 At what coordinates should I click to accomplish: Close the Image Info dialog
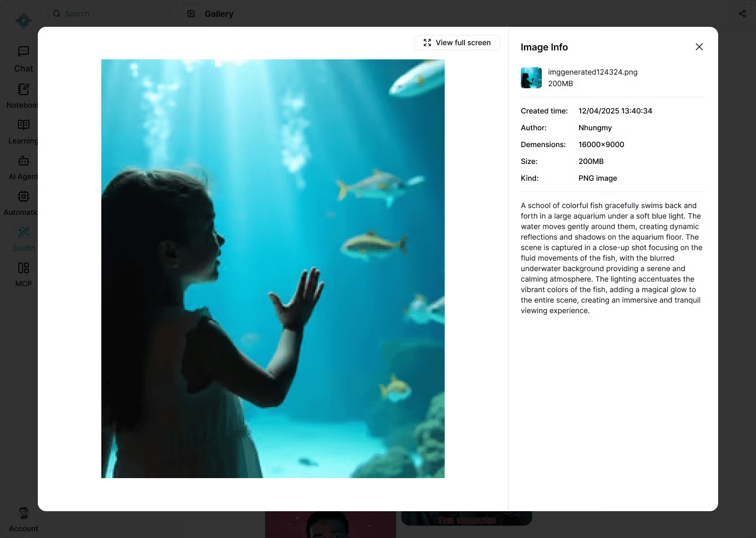[x=699, y=47]
